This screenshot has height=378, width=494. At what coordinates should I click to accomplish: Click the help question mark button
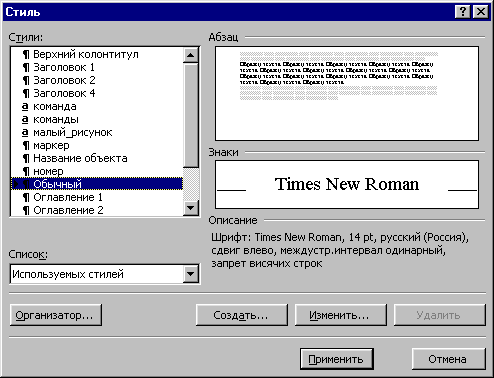click(463, 12)
